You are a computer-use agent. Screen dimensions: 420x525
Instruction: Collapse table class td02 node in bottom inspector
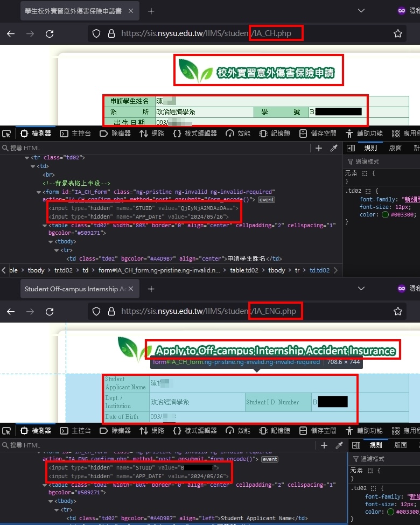tap(45, 485)
